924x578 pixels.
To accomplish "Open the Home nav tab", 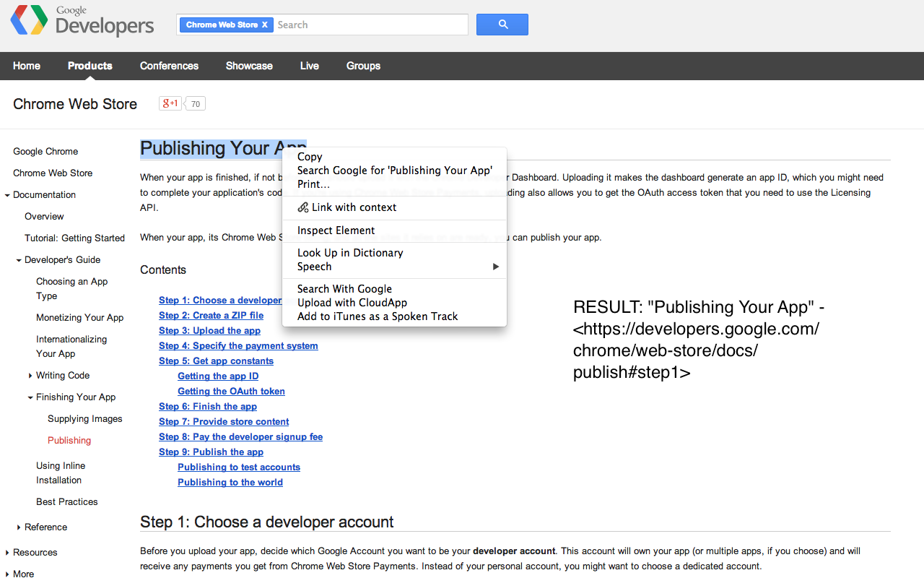I will click(x=27, y=66).
